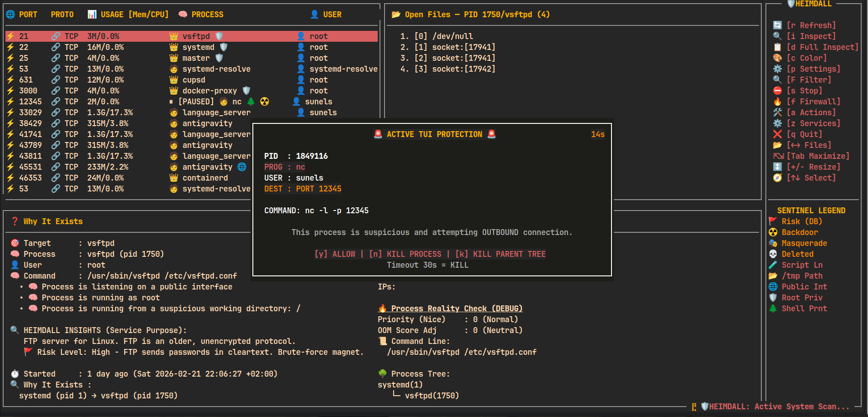
Task: Click the Firewall flame icon
Action: 777,102
